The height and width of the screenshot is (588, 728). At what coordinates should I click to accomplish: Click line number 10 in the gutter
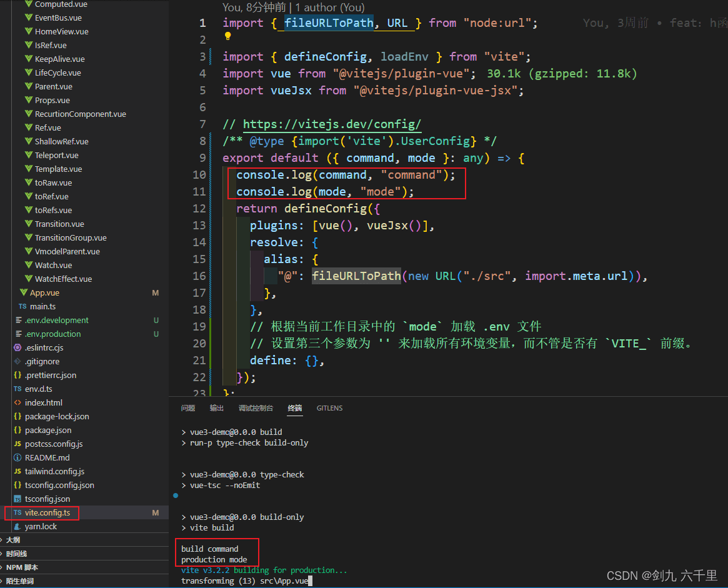(x=199, y=175)
